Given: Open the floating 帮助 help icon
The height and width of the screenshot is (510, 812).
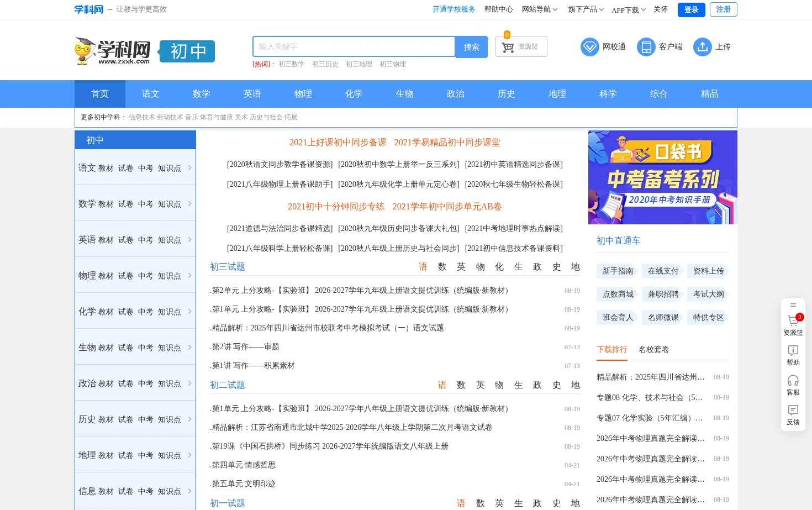Looking at the screenshot, I should 793,350.
